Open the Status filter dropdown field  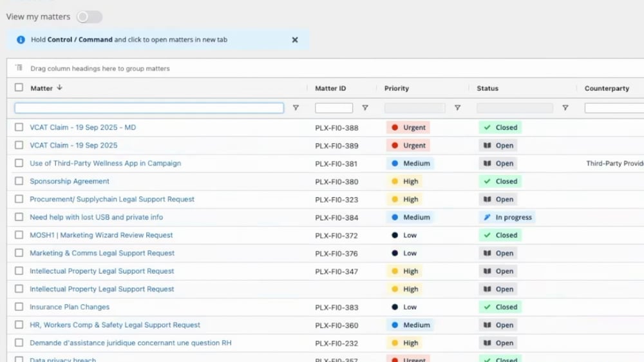click(515, 108)
